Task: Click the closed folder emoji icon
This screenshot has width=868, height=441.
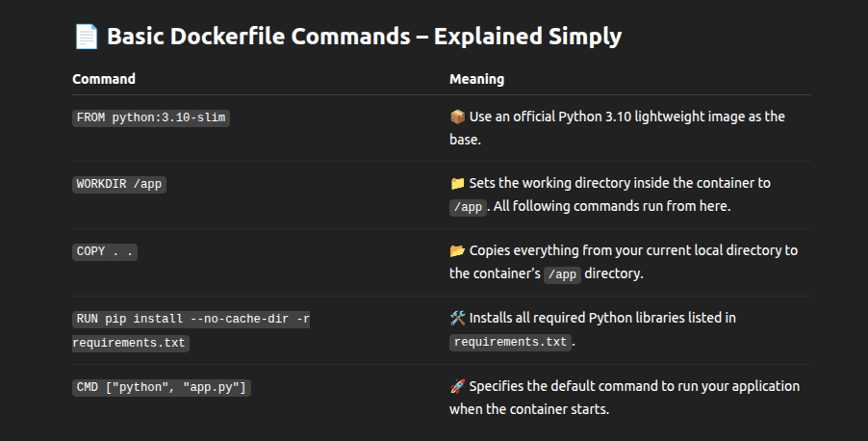Action: pyautogui.click(x=457, y=183)
